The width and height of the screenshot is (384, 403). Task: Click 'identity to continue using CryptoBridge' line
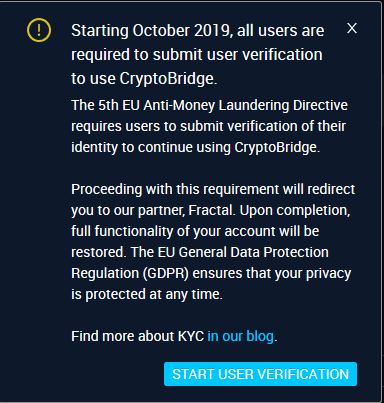click(195, 147)
